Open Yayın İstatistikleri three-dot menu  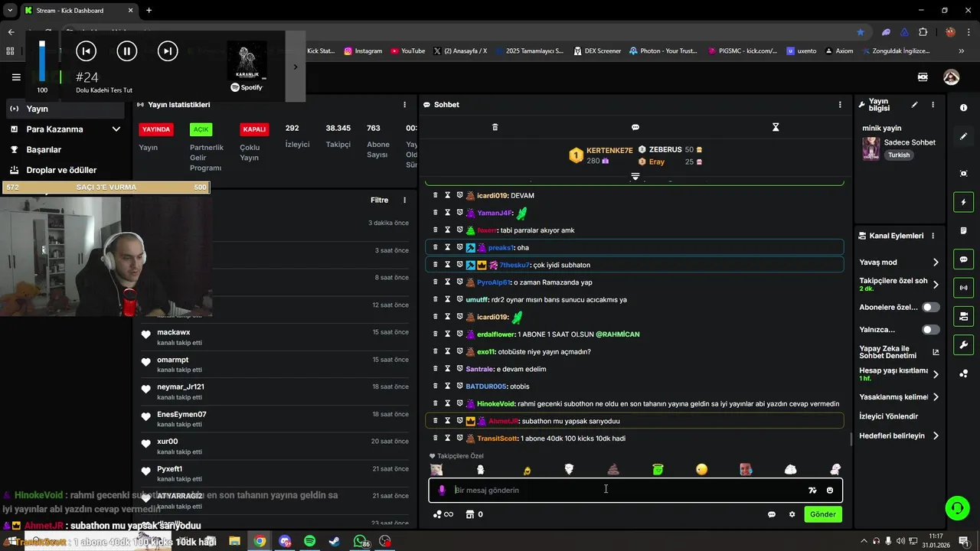click(405, 105)
